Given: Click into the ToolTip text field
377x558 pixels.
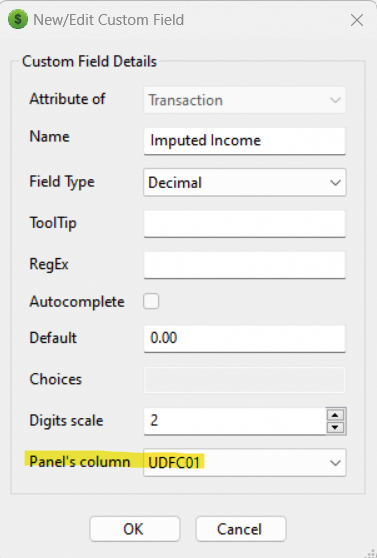Looking at the screenshot, I should [x=245, y=223].
